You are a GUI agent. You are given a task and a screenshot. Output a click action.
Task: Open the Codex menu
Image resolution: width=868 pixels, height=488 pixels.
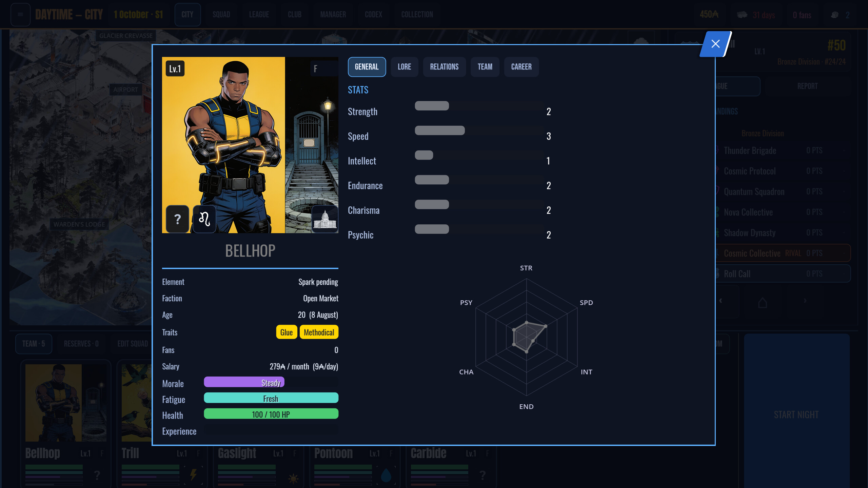[x=374, y=15]
